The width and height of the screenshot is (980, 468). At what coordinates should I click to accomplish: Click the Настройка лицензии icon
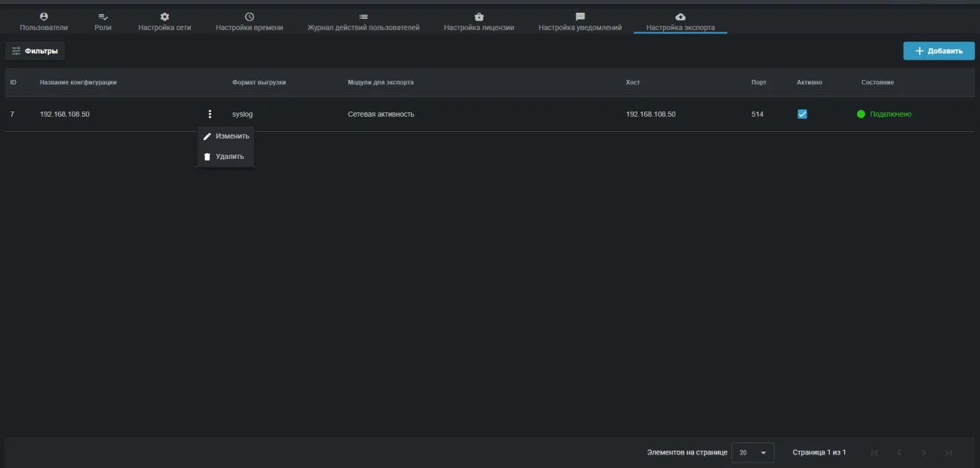pos(479,17)
